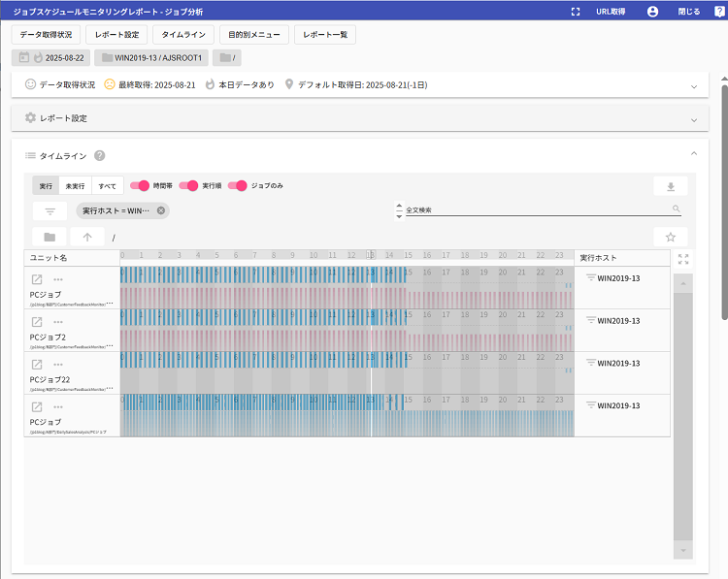Toggle the 時間帯 switch
The width and height of the screenshot is (728, 579).
(140, 185)
